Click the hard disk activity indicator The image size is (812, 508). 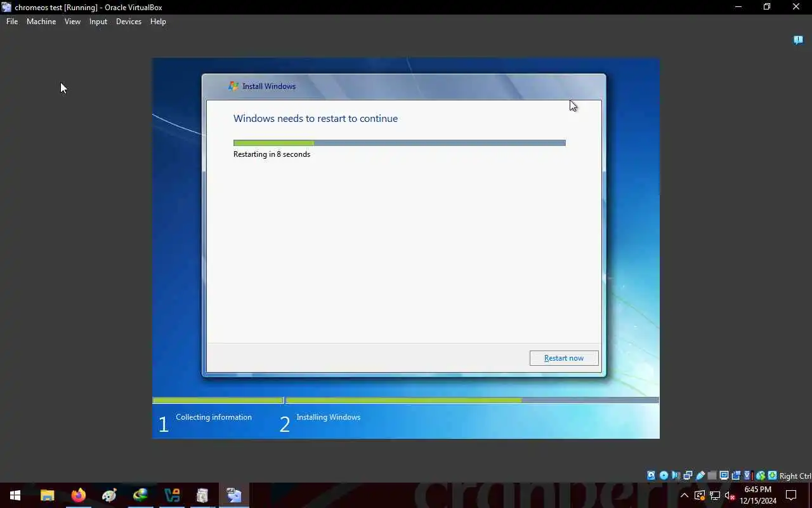[651, 476]
